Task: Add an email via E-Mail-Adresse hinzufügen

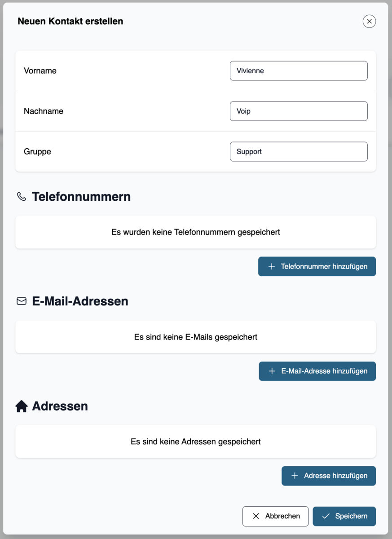Action: (x=317, y=371)
